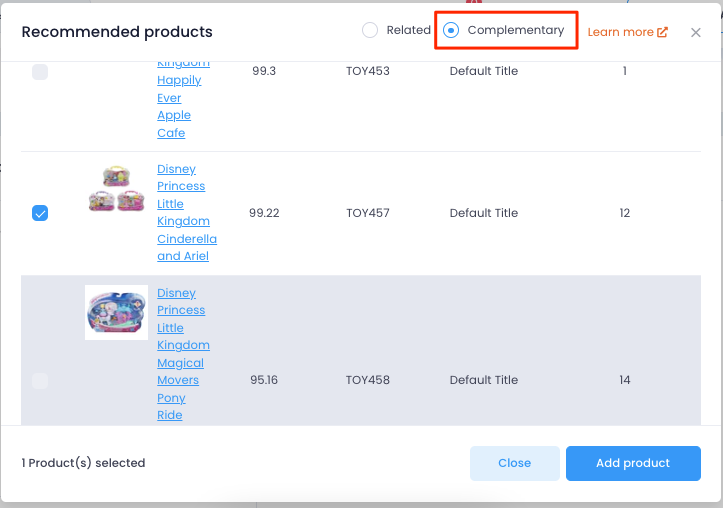Select the Complementary radio option
Viewport: 723px width, 508px height.
pyautogui.click(x=450, y=30)
